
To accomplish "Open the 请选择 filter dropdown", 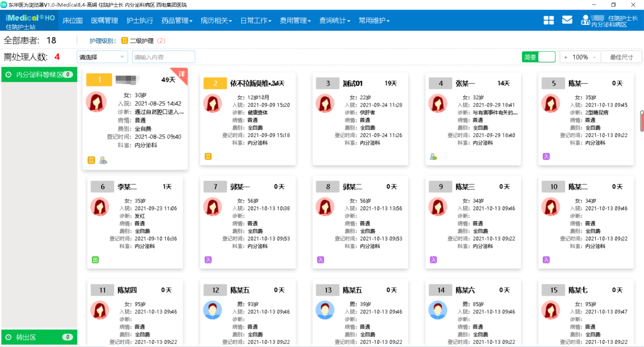I will [x=102, y=57].
